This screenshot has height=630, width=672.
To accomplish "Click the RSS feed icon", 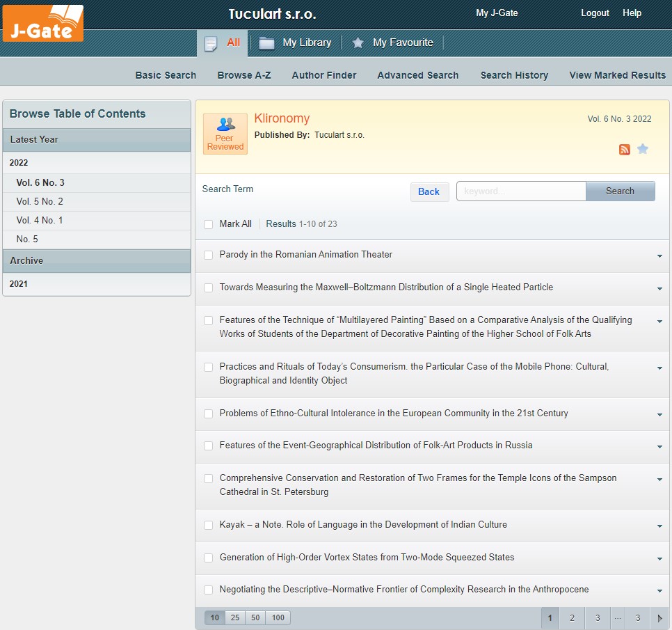I will (625, 149).
